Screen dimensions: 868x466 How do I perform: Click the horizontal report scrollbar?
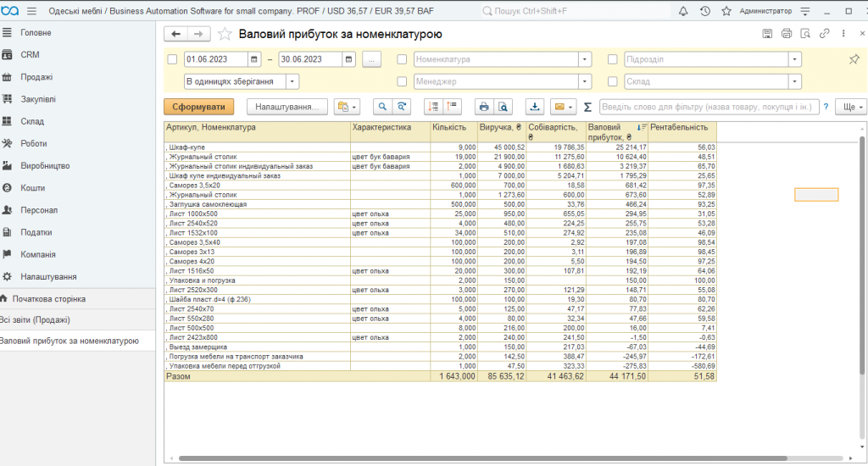coord(482,458)
